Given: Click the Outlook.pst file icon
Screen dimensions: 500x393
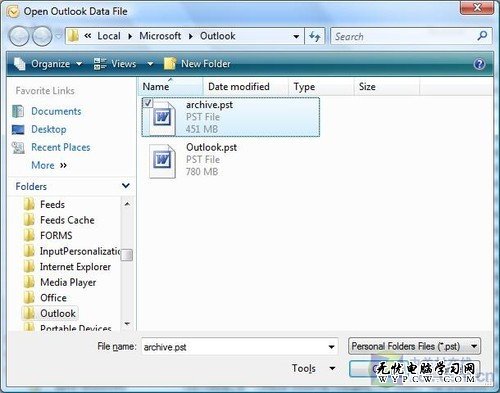Looking at the screenshot, I should pos(162,161).
